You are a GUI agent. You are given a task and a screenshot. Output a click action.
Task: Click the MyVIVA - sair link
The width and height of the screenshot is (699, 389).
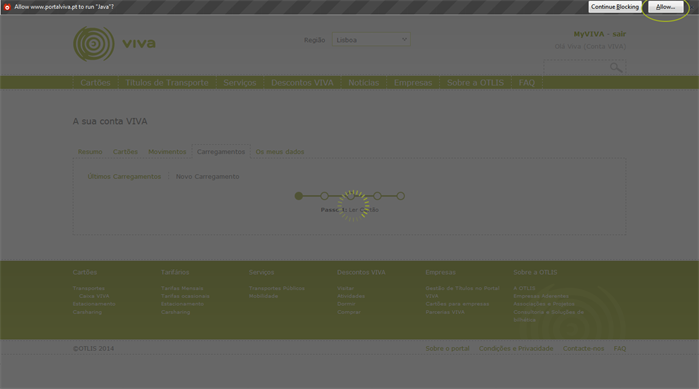point(600,34)
